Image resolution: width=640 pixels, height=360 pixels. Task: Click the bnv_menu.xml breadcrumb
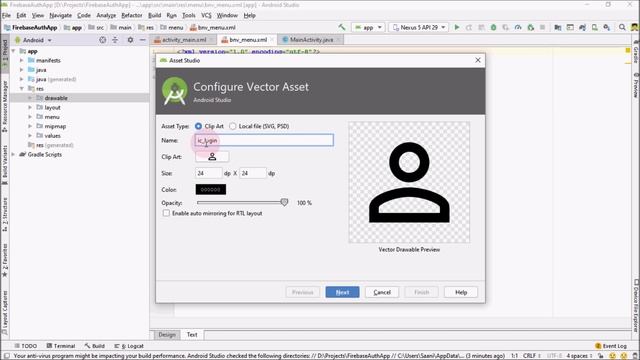tap(213, 27)
